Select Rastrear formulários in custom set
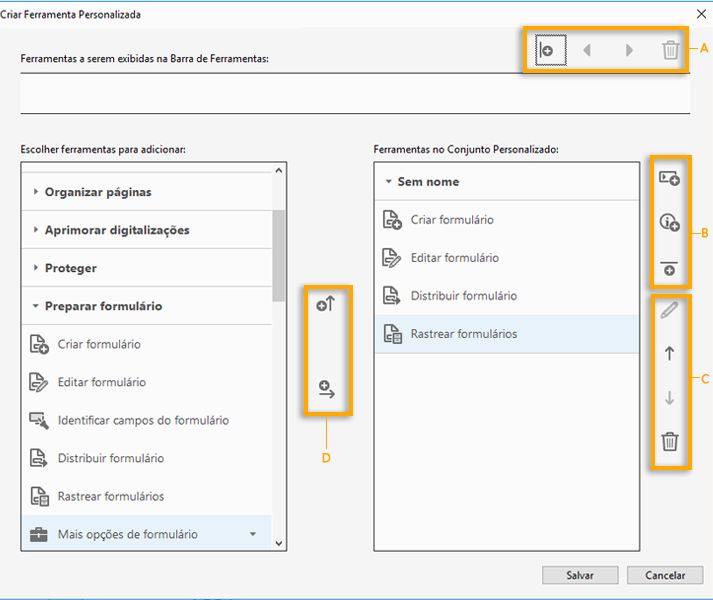Image resolution: width=713 pixels, height=600 pixels. (x=463, y=334)
